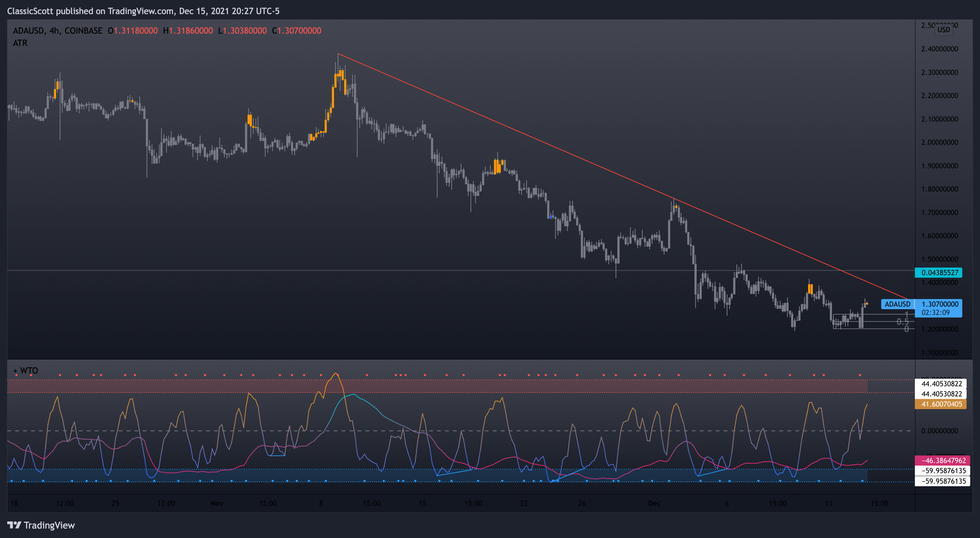
Task: Click the 1.50000000 price axis label
Action: coord(940,259)
